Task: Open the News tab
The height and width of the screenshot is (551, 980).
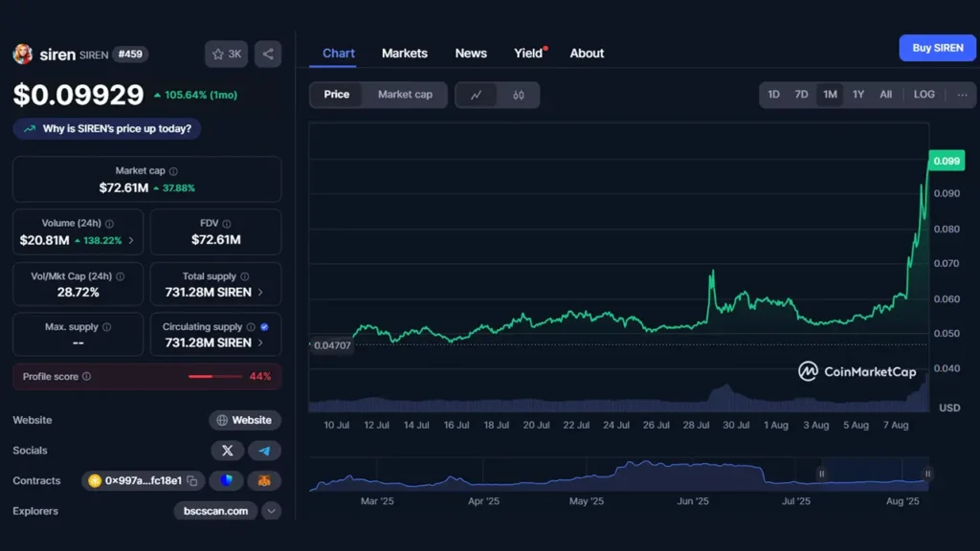Action: [471, 54]
